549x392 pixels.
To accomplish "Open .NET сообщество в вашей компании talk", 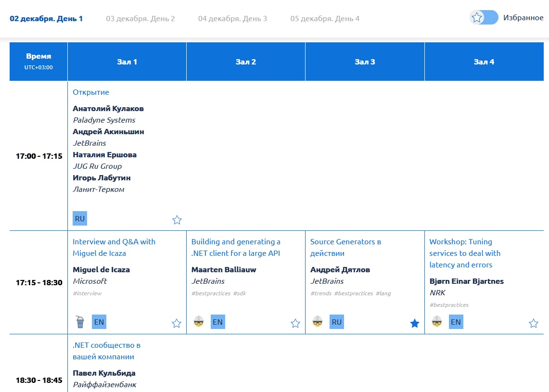I will click(x=106, y=351).
